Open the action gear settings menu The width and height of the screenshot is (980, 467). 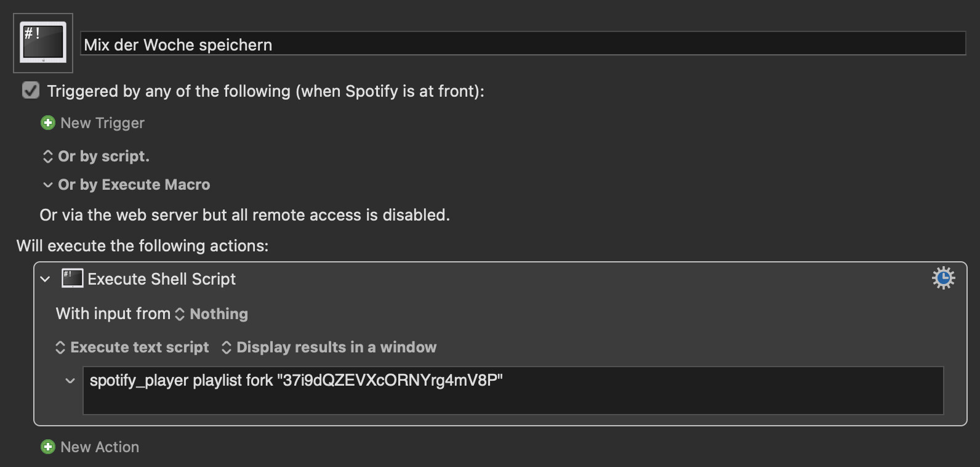[943, 278]
